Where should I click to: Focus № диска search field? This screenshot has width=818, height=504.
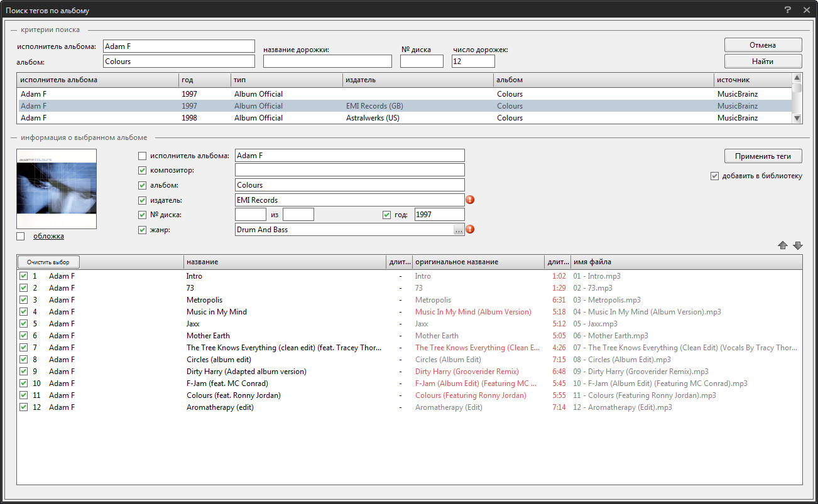pos(422,62)
